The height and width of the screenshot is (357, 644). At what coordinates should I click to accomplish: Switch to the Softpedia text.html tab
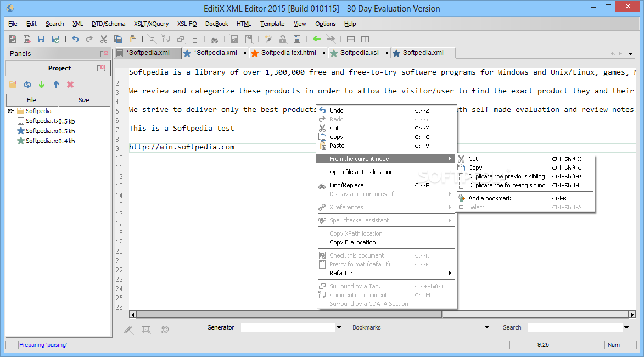[288, 53]
